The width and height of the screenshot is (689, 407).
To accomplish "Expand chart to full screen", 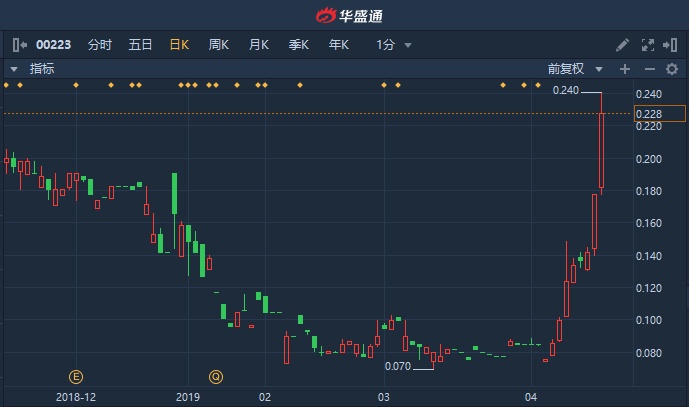I will pyautogui.click(x=648, y=45).
